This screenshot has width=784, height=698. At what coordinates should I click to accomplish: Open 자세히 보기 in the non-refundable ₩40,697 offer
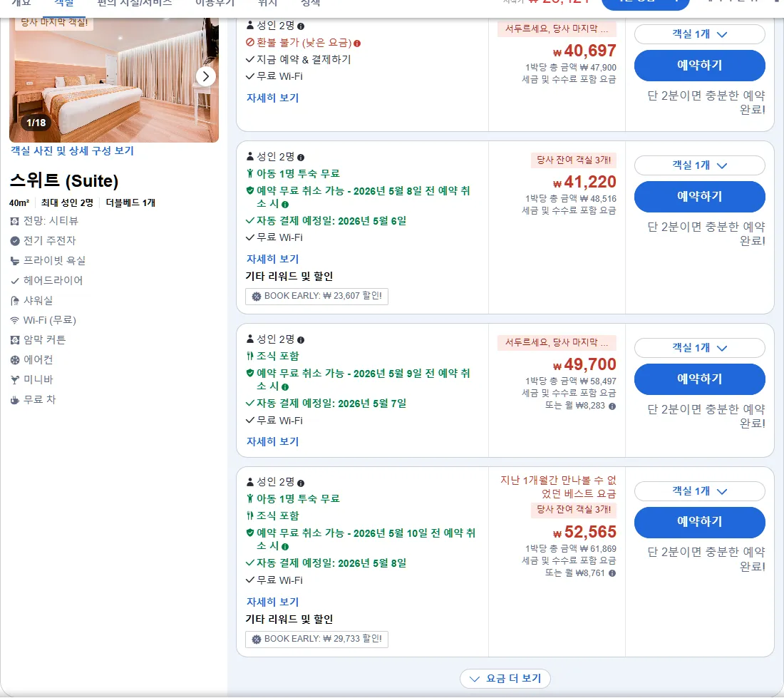[x=272, y=98]
